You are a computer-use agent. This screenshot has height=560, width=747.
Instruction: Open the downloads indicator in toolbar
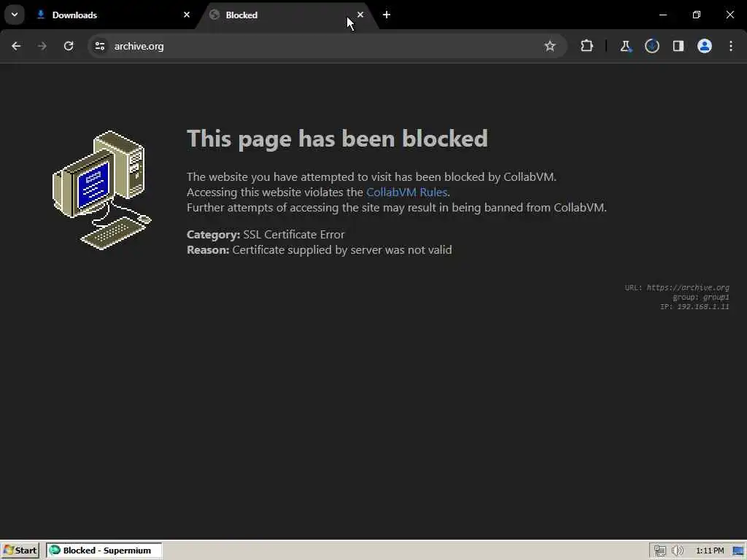pyautogui.click(x=651, y=46)
